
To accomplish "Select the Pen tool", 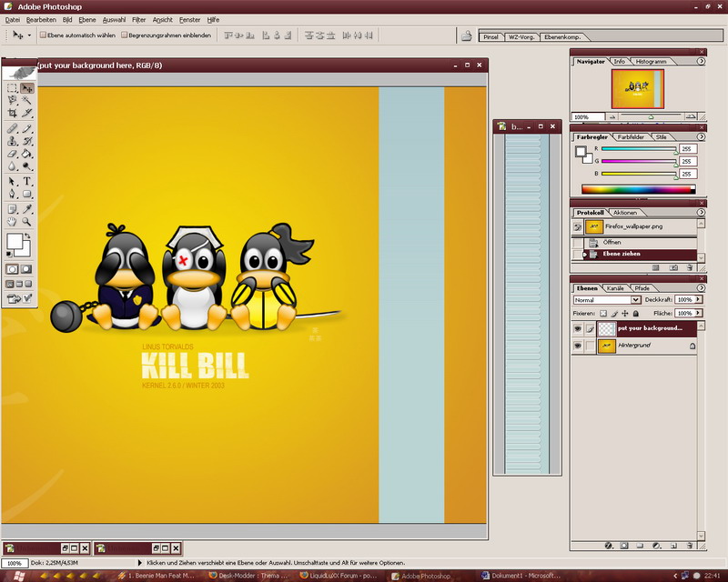I will click(12, 194).
